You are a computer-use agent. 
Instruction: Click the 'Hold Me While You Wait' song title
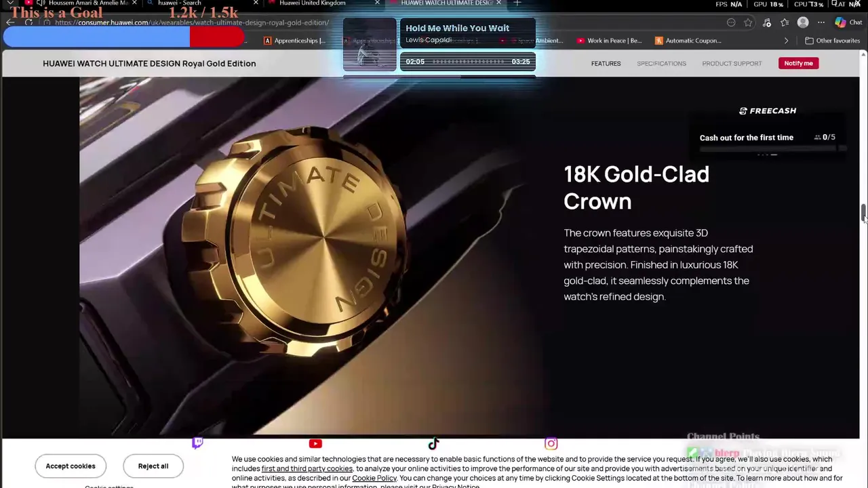point(457,28)
